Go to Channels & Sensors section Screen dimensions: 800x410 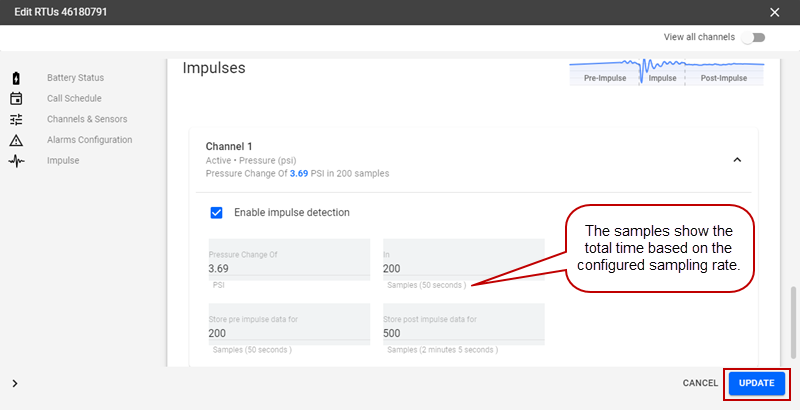point(87,119)
